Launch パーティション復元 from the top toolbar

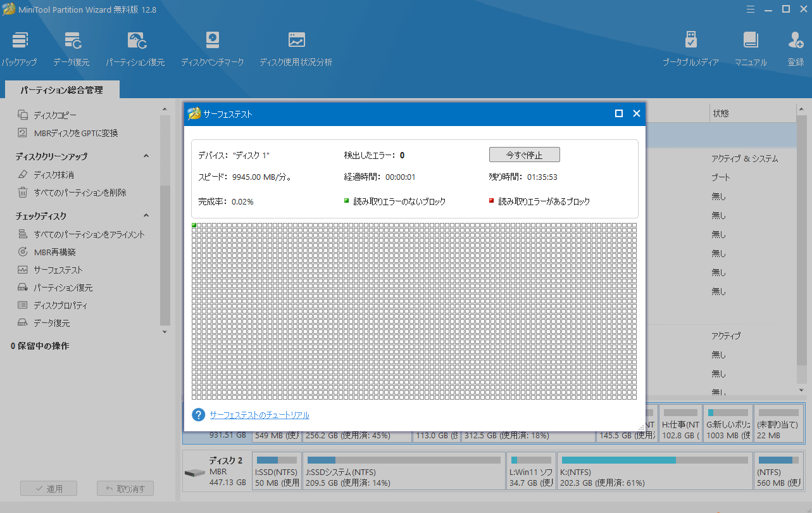click(135, 49)
